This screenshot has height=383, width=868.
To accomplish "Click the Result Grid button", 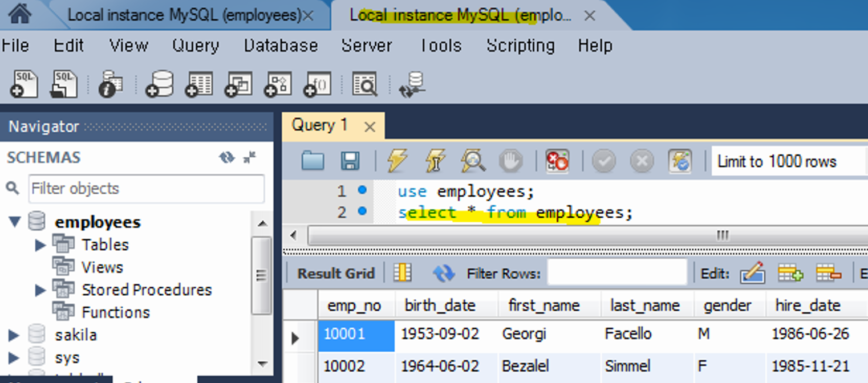I will (x=336, y=274).
